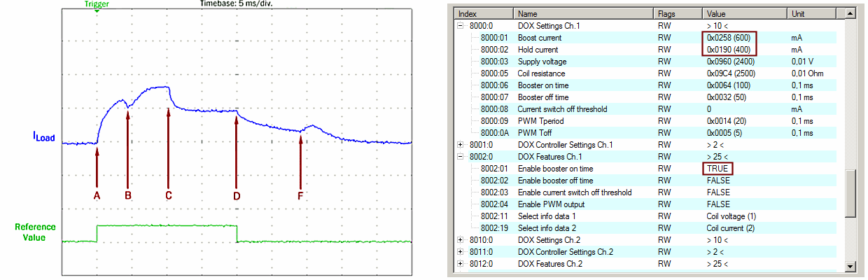
Task: Expand the 8010:0 DOX Settings Ch.2 node
Action: click(460, 240)
